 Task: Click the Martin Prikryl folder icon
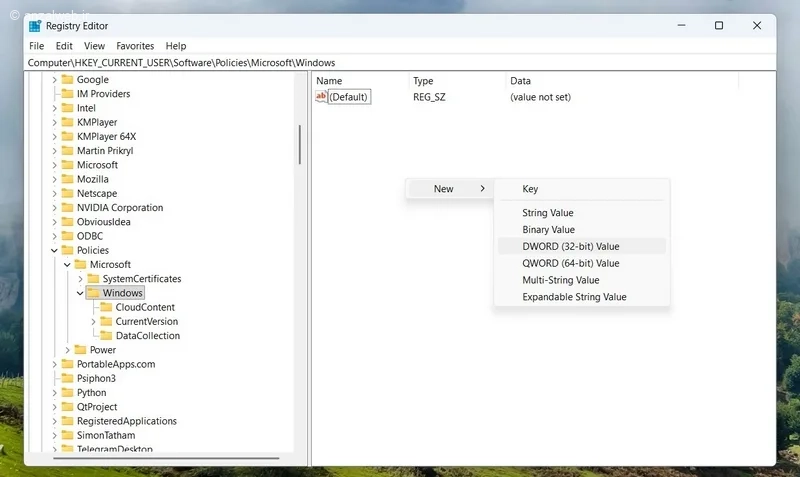pos(67,151)
